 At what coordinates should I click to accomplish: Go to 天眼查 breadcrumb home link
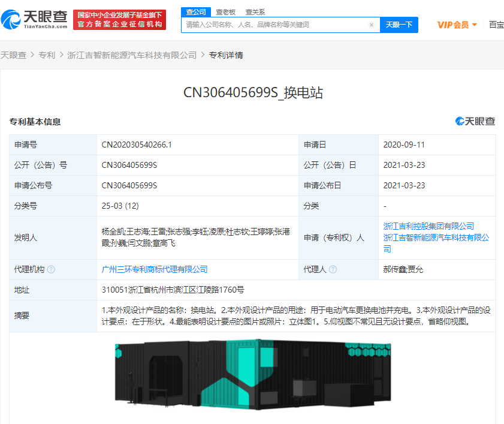(x=13, y=55)
